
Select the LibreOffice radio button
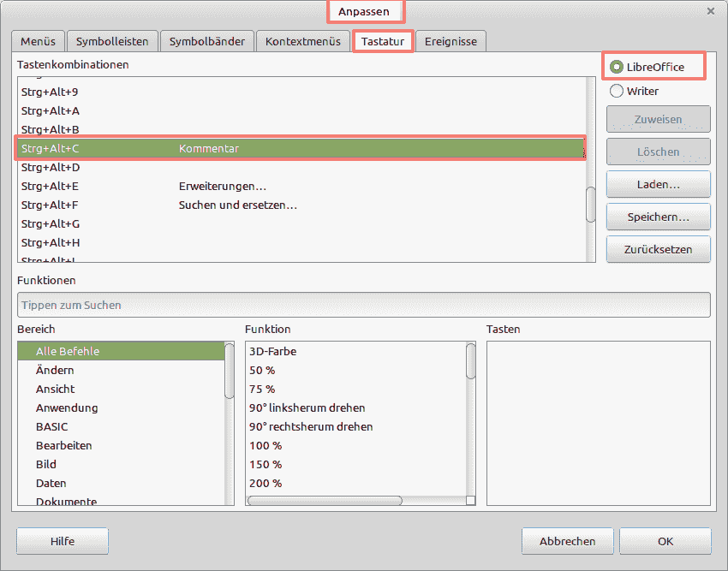tap(616, 67)
